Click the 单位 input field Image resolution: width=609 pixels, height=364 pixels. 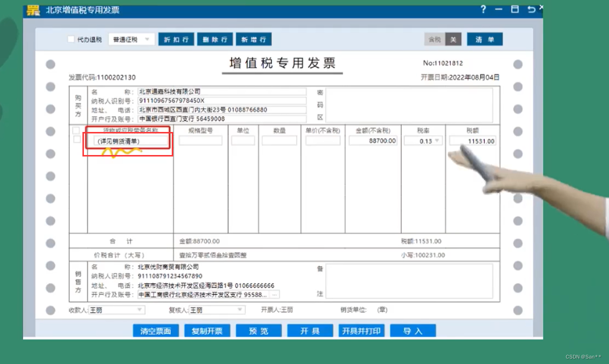[x=243, y=141]
